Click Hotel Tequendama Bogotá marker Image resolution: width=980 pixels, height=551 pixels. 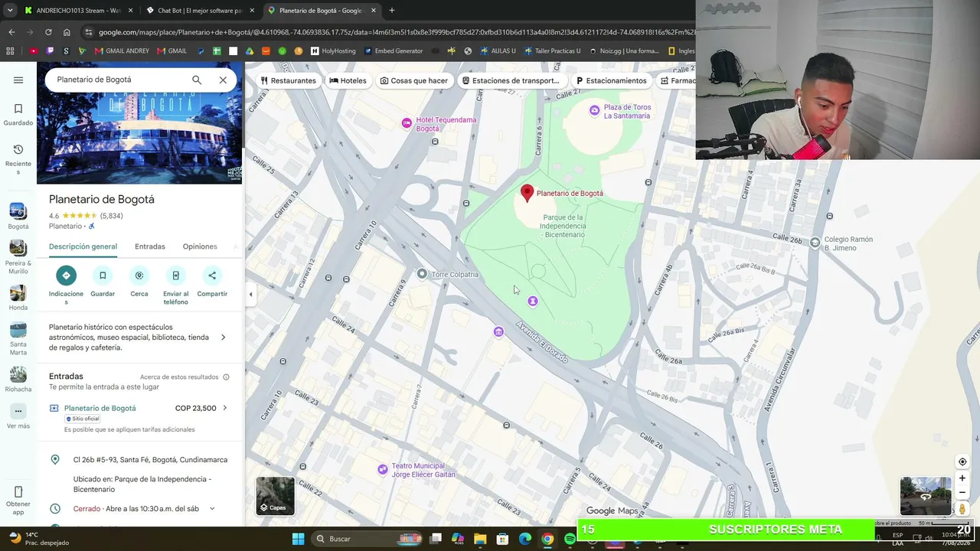tap(407, 123)
